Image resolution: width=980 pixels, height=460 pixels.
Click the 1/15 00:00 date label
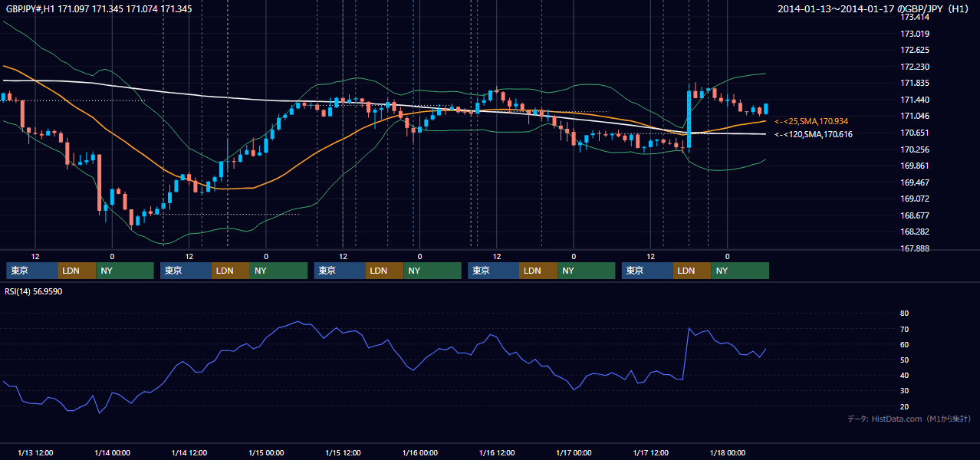(x=266, y=452)
